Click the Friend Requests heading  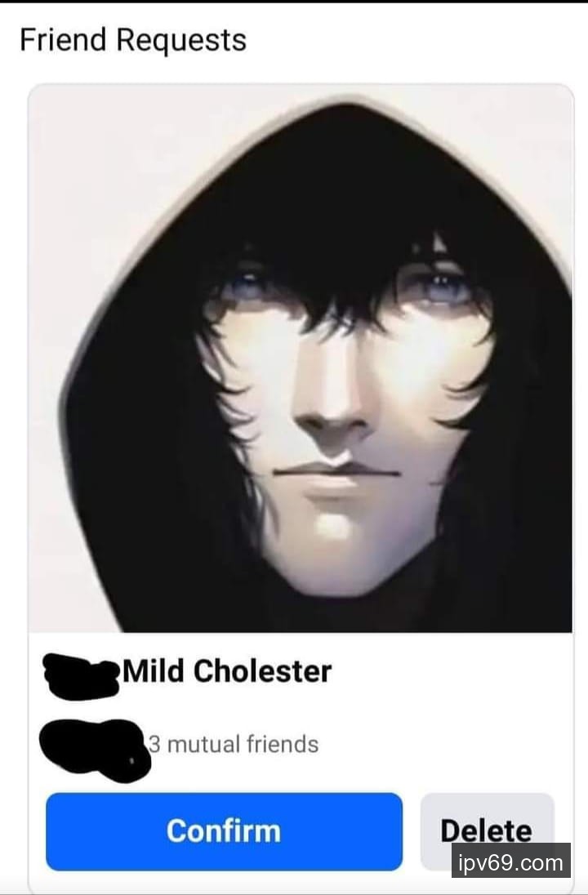tap(133, 40)
